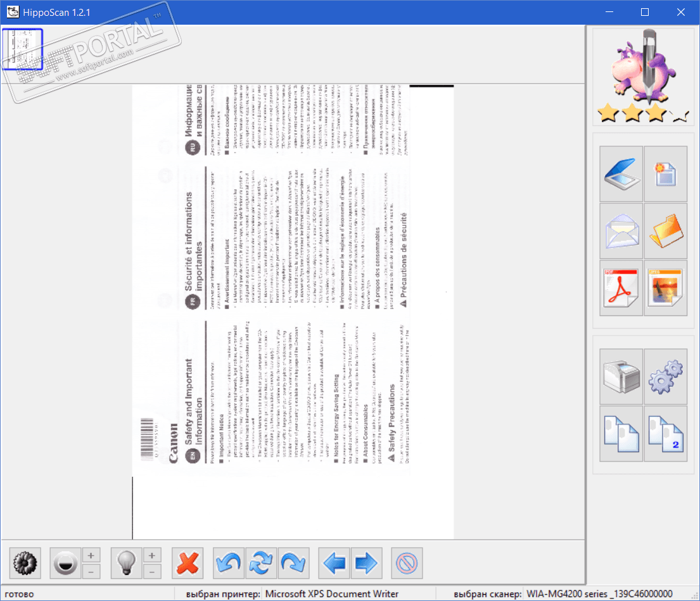Decrease contrast with its minus button
Viewport: 700px width, 601px height.
pyautogui.click(x=91, y=572)
